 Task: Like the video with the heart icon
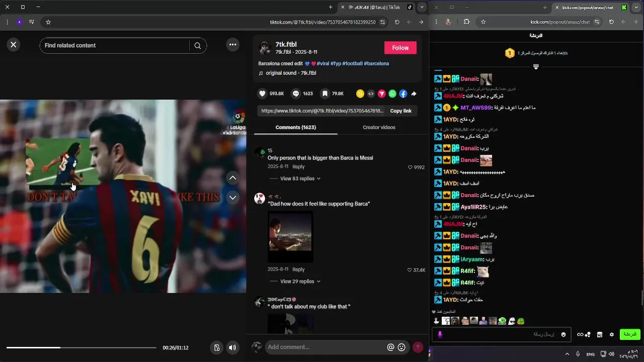(x=262, y=94)
